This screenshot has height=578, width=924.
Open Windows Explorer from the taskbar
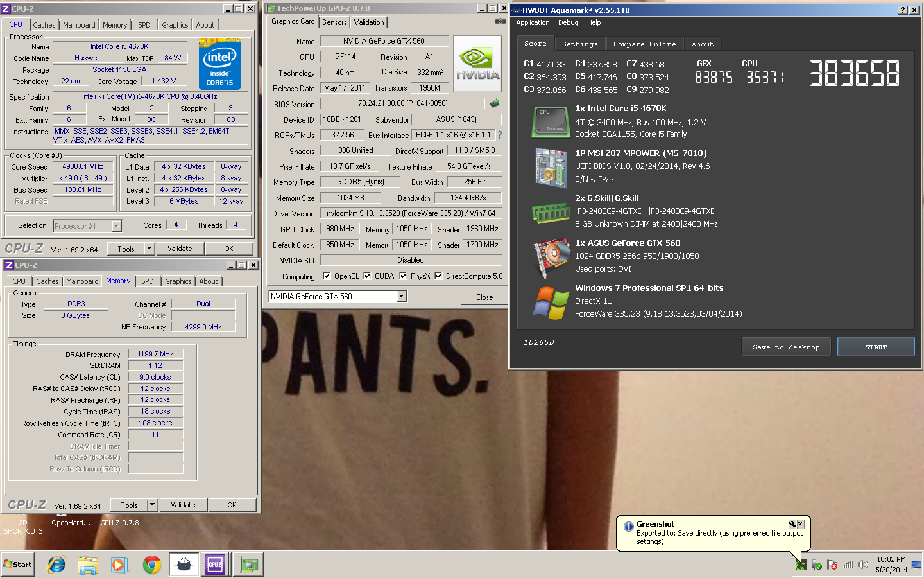click(88, 565)
